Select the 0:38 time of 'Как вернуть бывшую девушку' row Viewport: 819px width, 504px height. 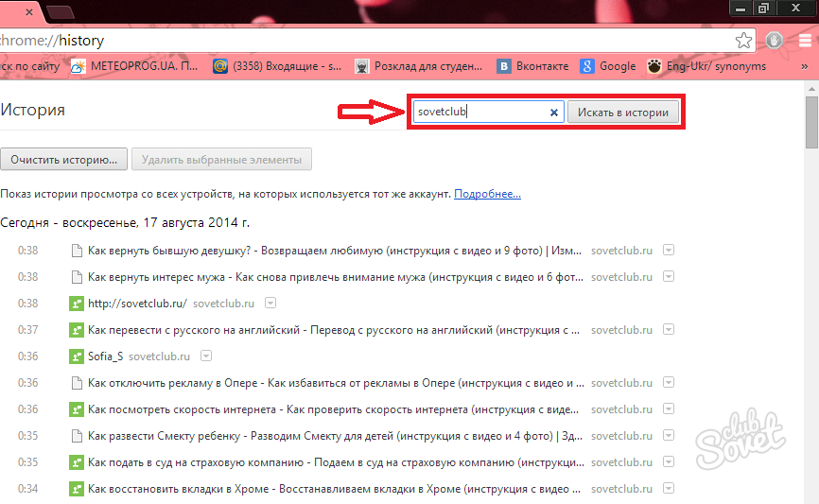[27, 251]
